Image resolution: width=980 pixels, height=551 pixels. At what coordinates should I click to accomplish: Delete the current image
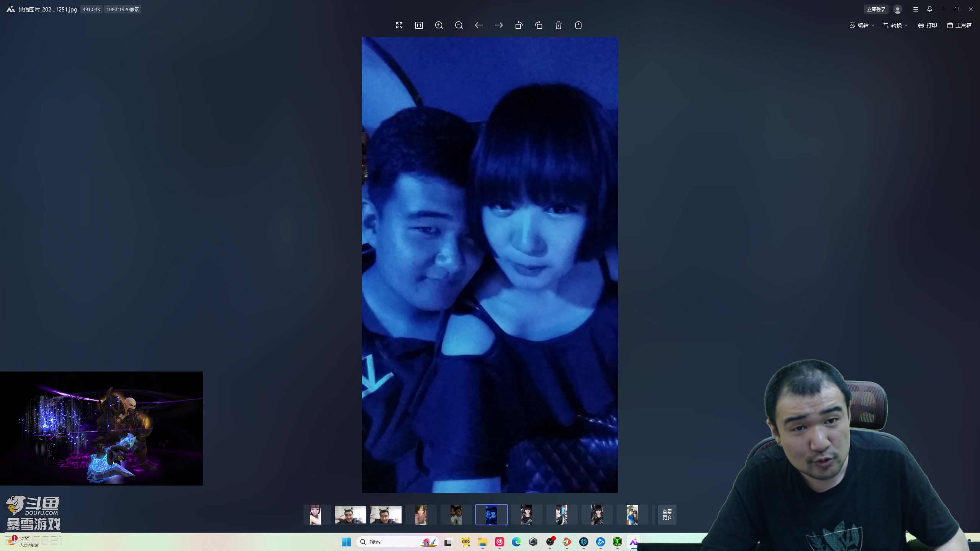[x=559, y=25]
